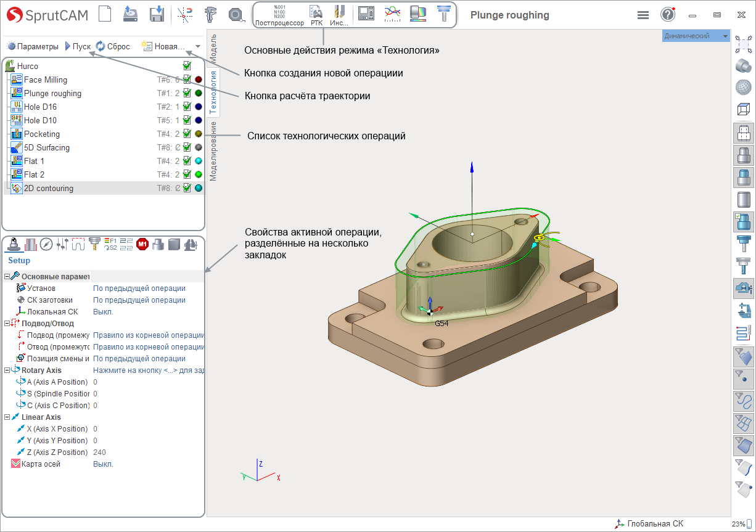Switch to the Моделирование vertical tab

(213, 150)
